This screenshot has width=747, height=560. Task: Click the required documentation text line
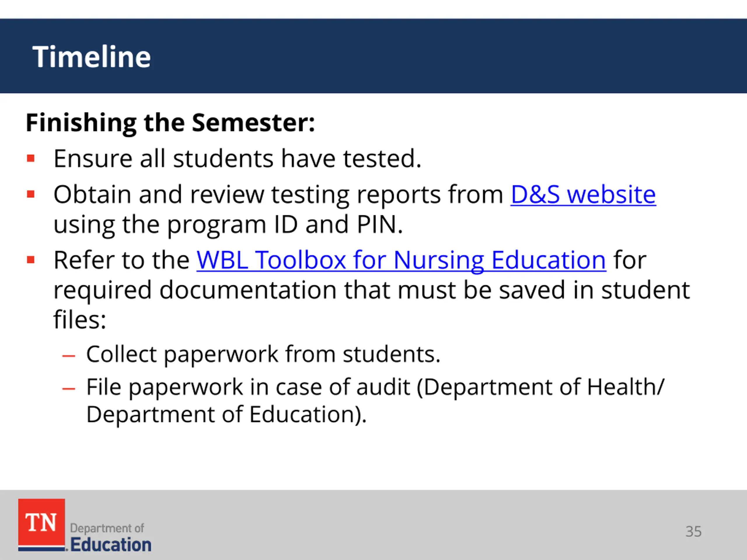click(371, 290)
